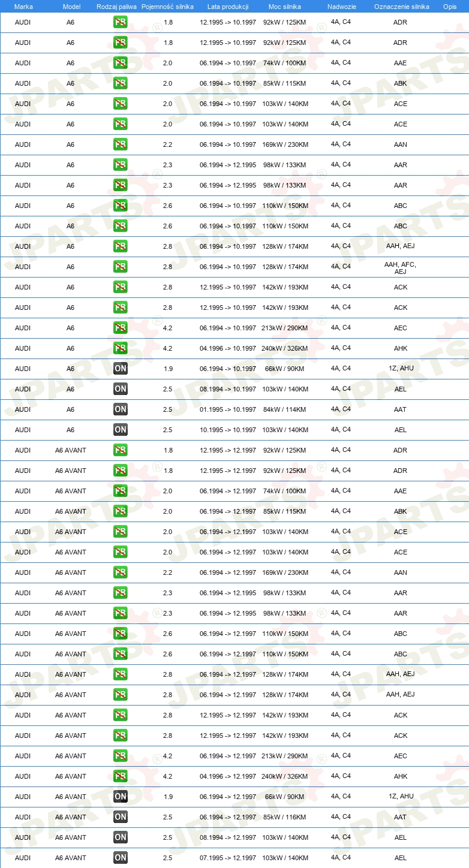This screenshot has height=868, width=469.
Task: Click the PB fuel icon in A6 ABK row
Action: (x=121, y=83)
